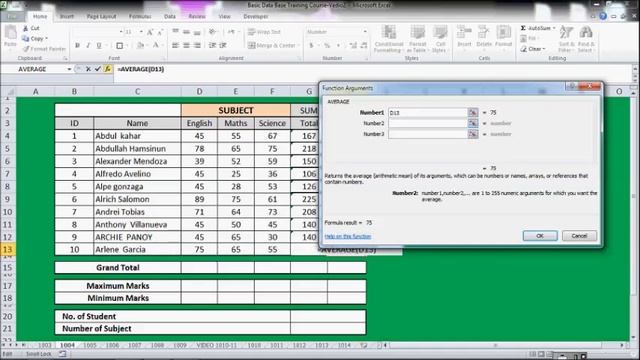This screenshot has height=360, width=640.
Task: Open the Developer tab
Action: (x=256, y=16)
